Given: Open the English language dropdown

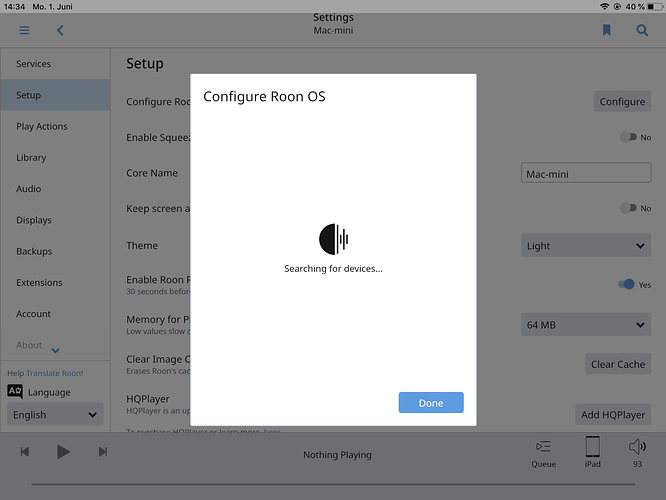Looking at the screenshot, I should click(55, 414).
